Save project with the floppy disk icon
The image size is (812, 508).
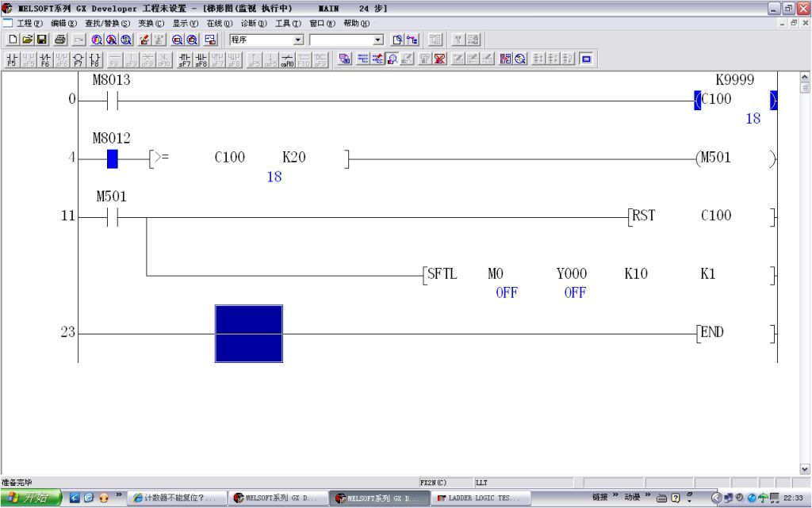(x=42, y=40)
